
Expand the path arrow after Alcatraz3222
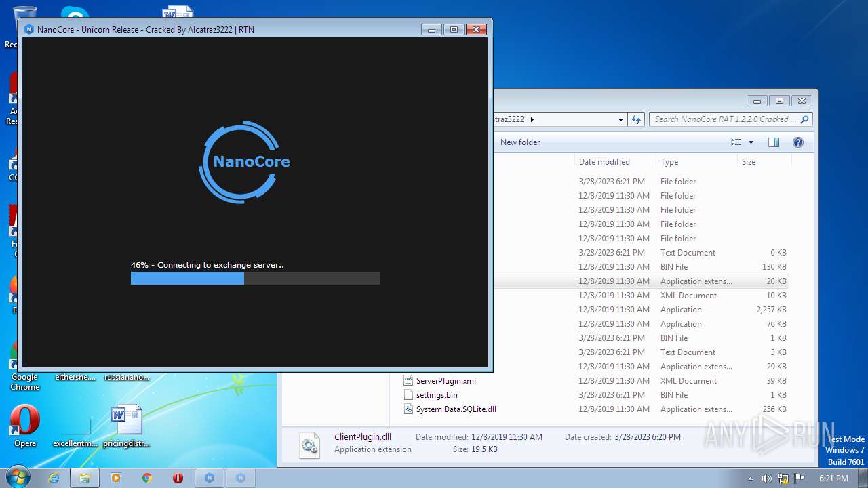[x=532, y=119]
